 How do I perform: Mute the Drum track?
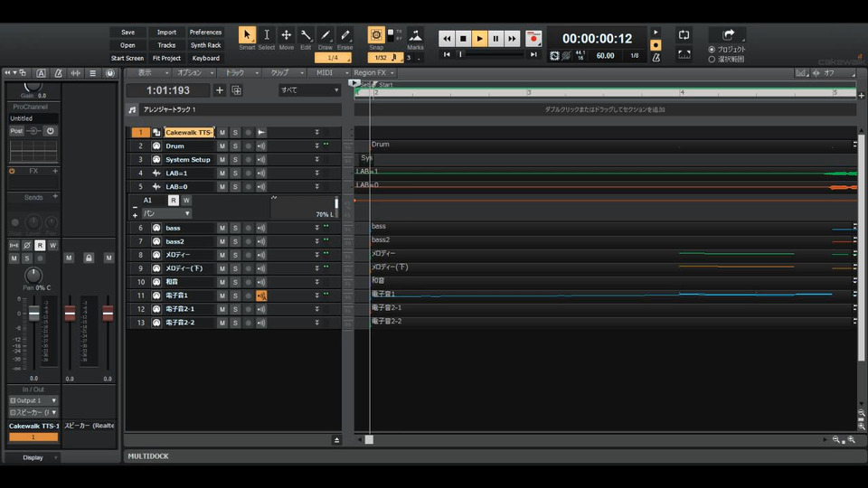pos(222,146)
